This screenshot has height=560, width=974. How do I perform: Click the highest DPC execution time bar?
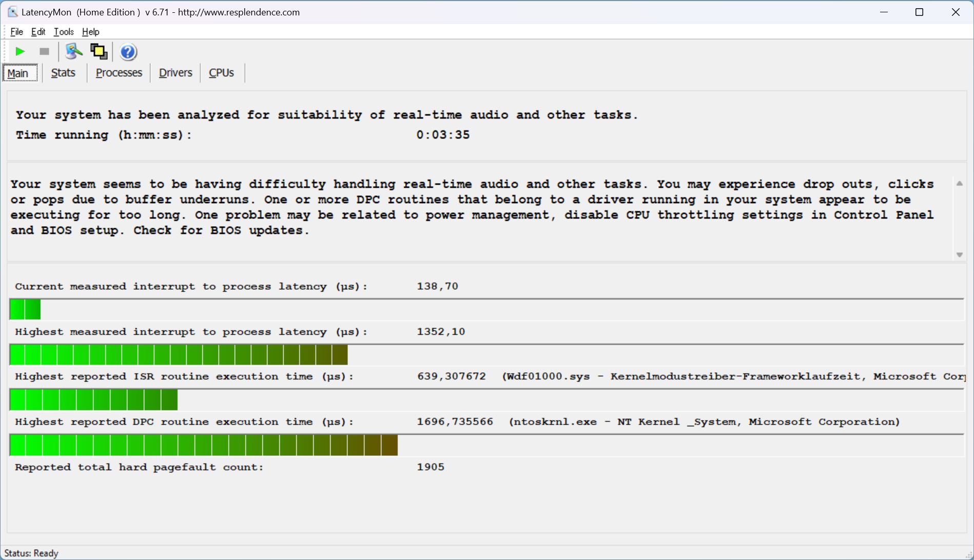coord(203,445)
